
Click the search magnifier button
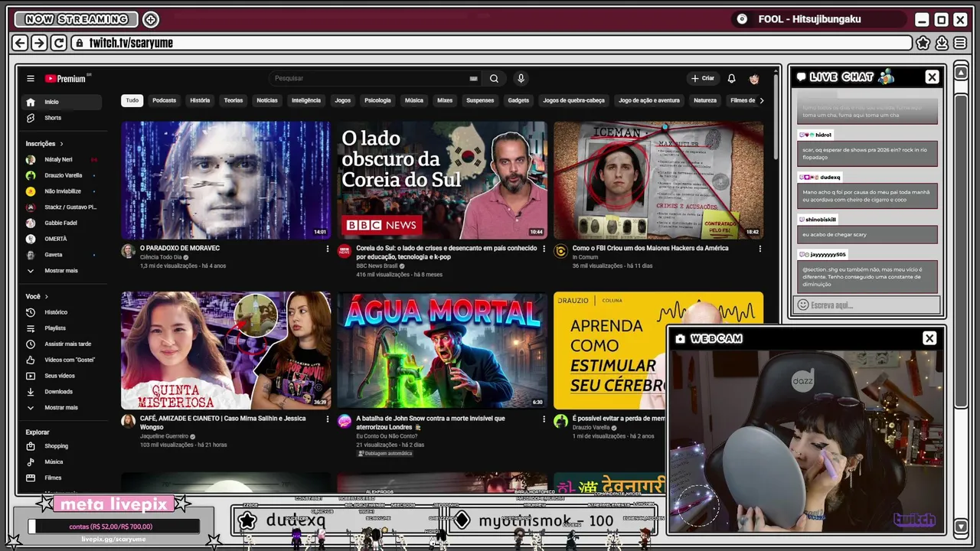[494, 78]
